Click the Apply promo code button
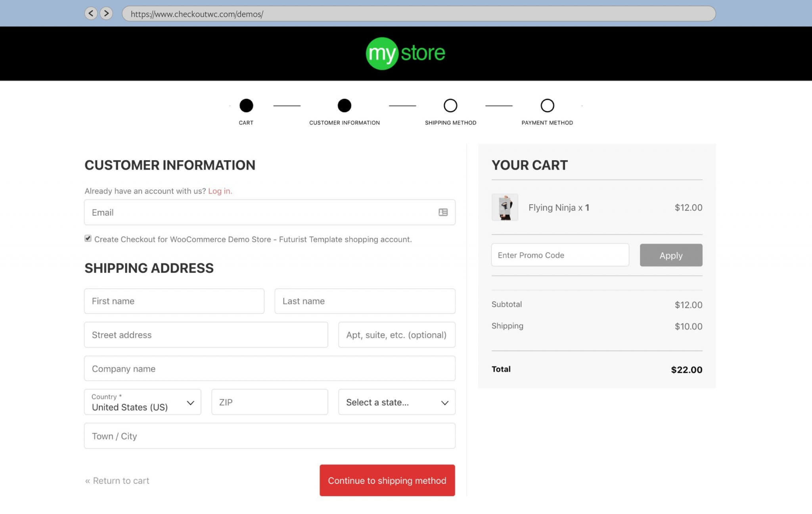Image resolution: width=812 pixels, height=514 pixels. pos(671,255)
